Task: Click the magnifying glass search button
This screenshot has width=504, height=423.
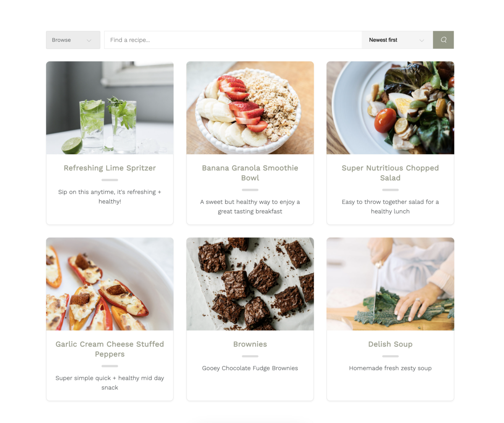Action: pos(443,40)
